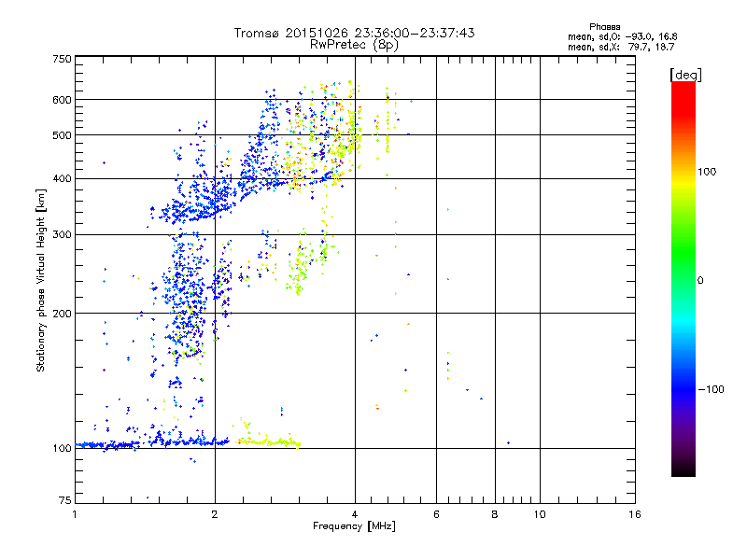The width and height of the screenshot is (747, 560).
Task: Click the y-axis tick label '750'
Action: (x=63, y=59)
